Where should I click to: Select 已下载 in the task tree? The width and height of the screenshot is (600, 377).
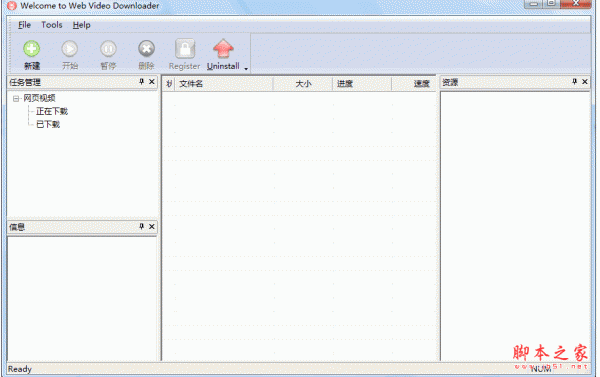(x=48, y=124)
